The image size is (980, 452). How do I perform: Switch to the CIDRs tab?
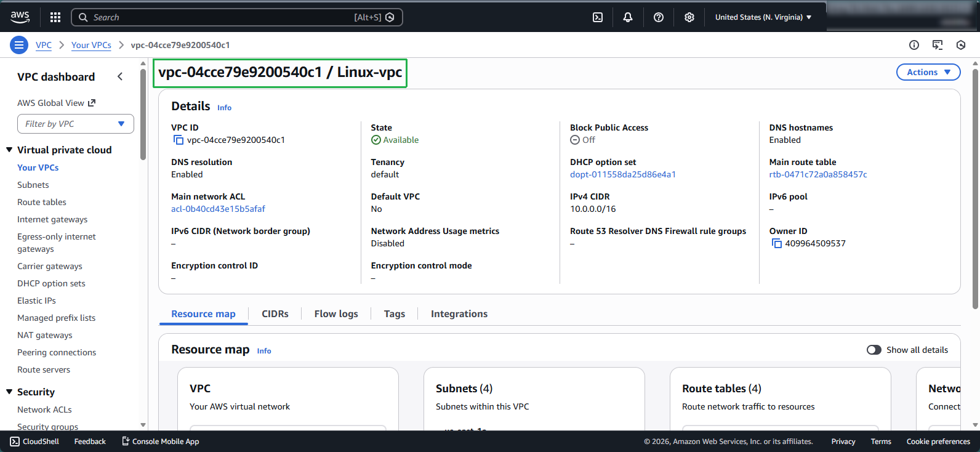[x=275, y=314]
